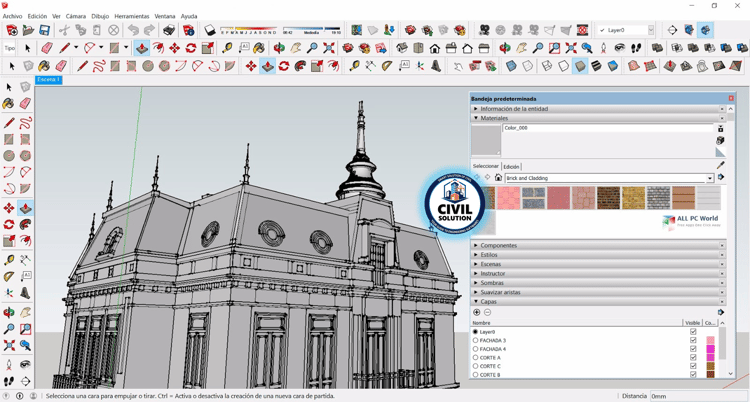750x402 pixels.
Task: Expand the Sombras panel
Action: [x=598, y=283]
